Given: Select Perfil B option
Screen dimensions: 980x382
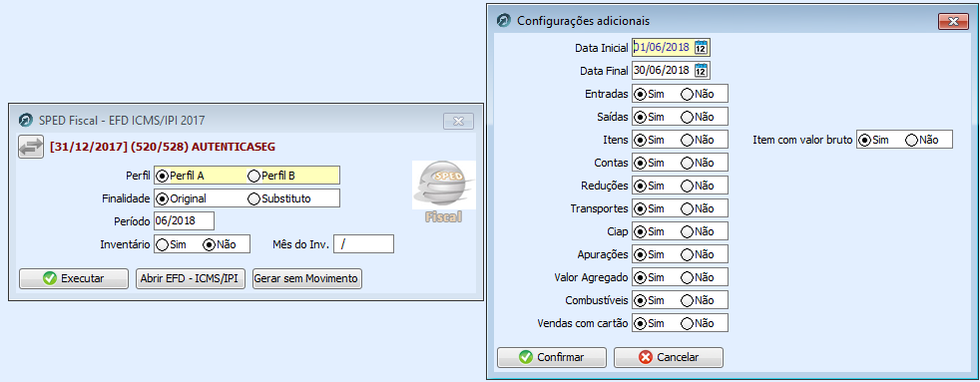Looking at the screenshot, I should pos(271,176).
